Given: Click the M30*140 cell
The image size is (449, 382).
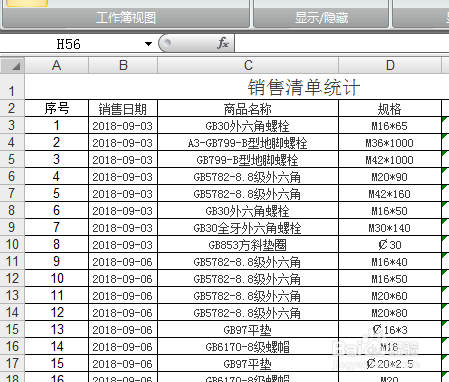Looking at the screenshot, I should [x=390, y=227].
